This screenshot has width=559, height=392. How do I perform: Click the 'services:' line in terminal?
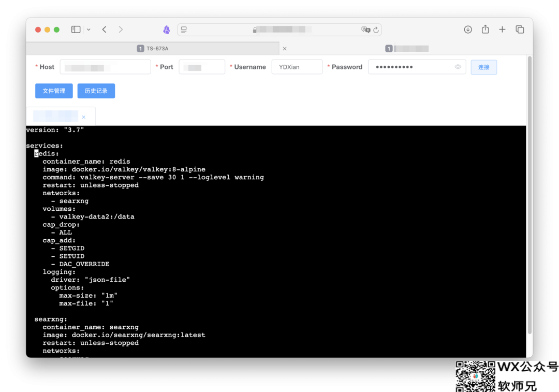coord(44,146)
